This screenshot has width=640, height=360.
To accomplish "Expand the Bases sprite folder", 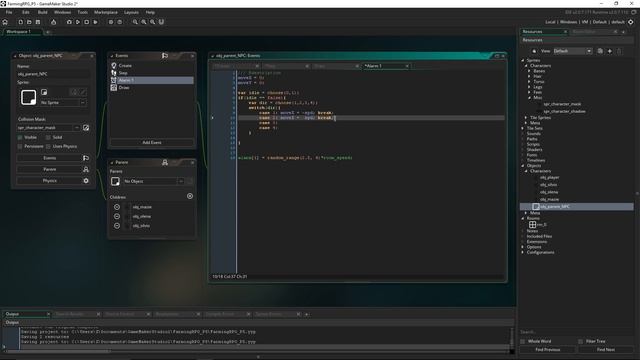I will click(x=529, y=71).
